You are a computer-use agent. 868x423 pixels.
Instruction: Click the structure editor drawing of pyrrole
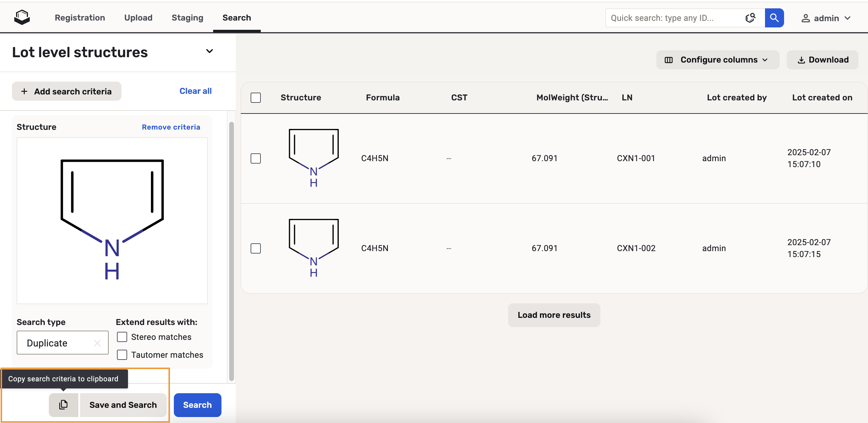pos(112,220)
